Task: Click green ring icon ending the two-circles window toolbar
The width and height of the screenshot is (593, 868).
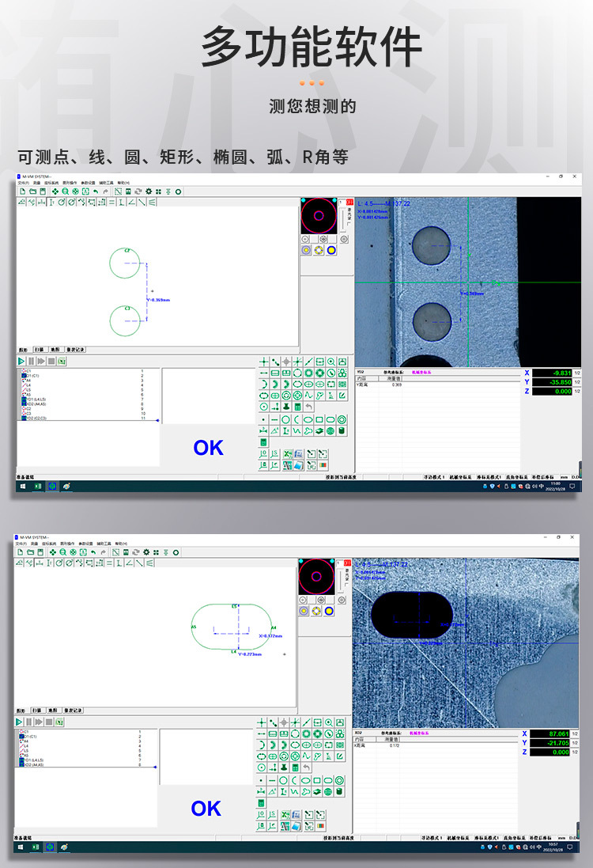Action: coord(178,191)
